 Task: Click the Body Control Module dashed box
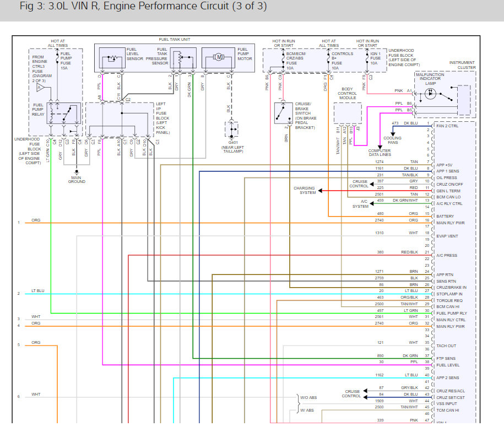pos(348,113)
